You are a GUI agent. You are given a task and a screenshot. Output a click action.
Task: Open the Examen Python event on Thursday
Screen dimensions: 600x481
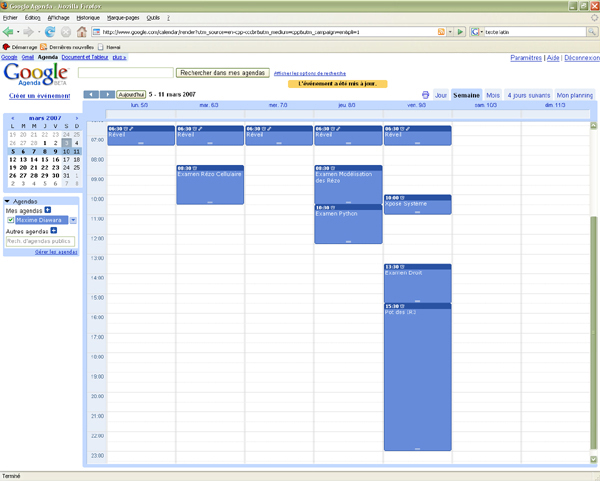pyautogui.click(x=348, y=225)
